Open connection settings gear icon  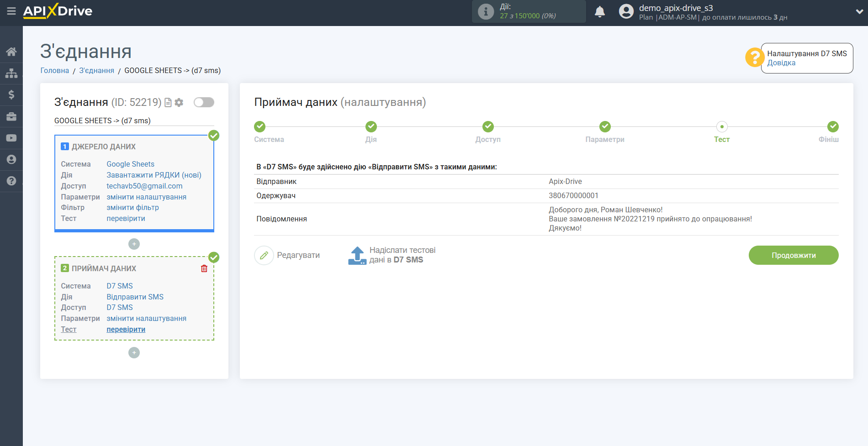tap(179, 103)
